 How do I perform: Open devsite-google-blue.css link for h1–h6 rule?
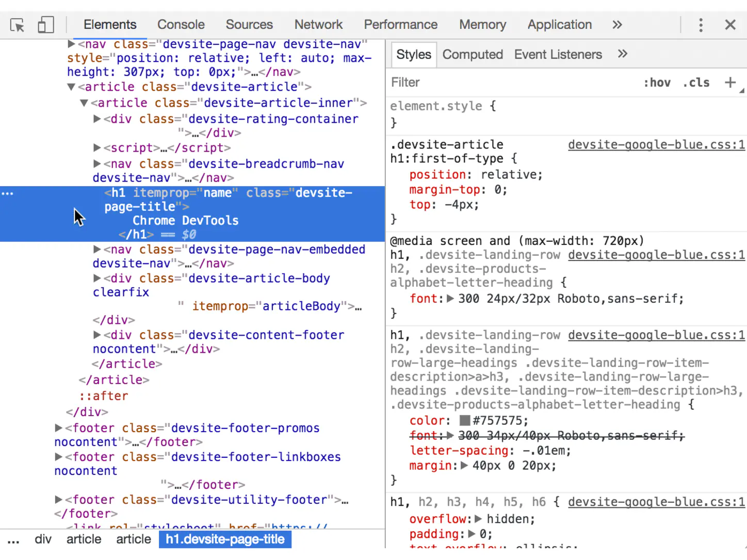[657, 502]
